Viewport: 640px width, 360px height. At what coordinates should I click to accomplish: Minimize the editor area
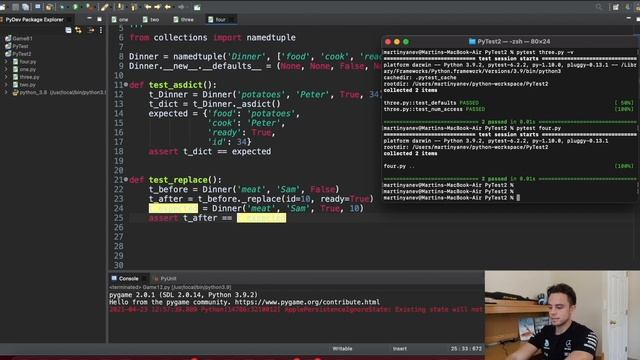pos(629,18)
